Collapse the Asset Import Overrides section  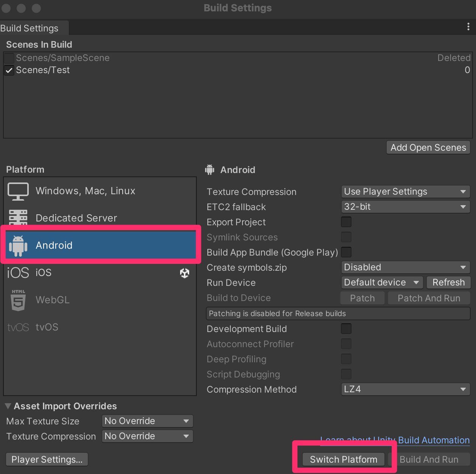tap(8, 406)
